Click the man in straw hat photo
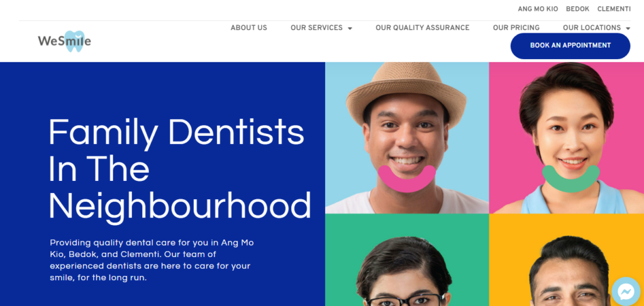Screen dimensions: 644x306 click(x=407, y=138)
